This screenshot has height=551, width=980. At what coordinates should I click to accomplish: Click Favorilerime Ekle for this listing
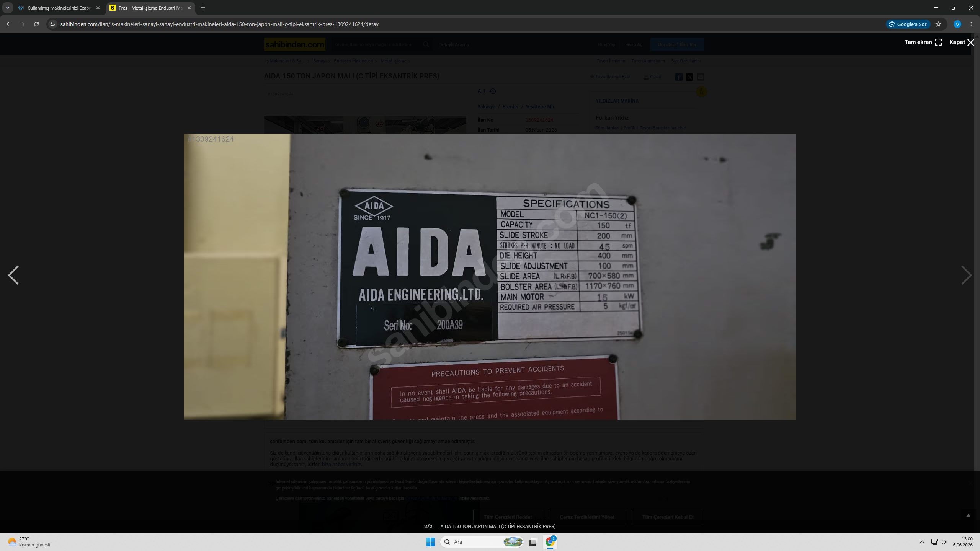click(610, 77)
